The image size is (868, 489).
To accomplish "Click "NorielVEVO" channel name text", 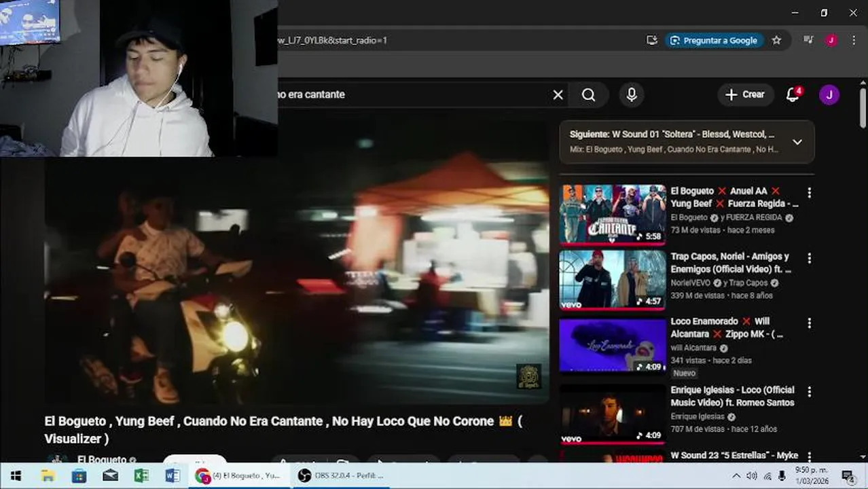I will tap(690, 283).
